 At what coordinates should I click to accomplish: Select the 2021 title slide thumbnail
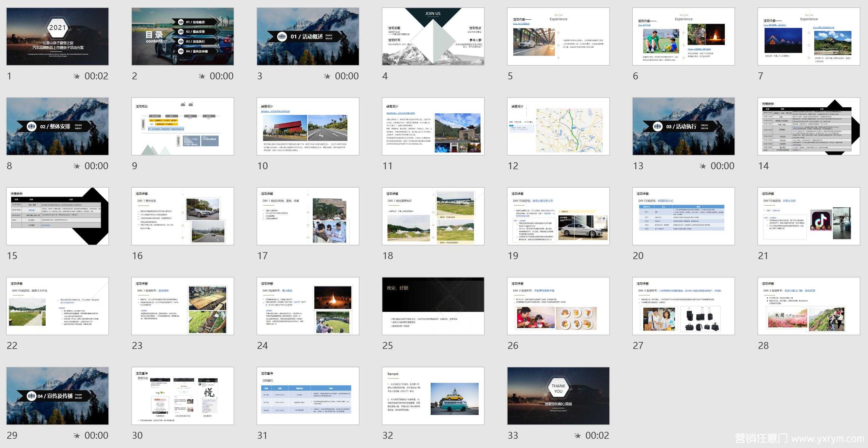(58, 36)
